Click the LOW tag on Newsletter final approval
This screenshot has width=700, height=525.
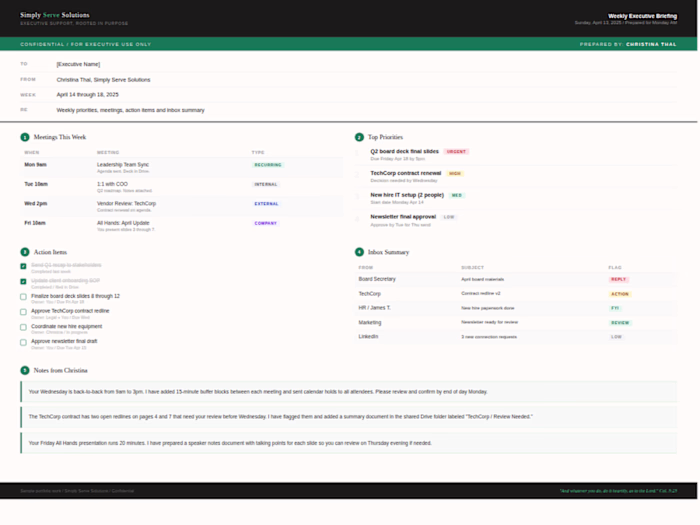[x=449, y=217]
